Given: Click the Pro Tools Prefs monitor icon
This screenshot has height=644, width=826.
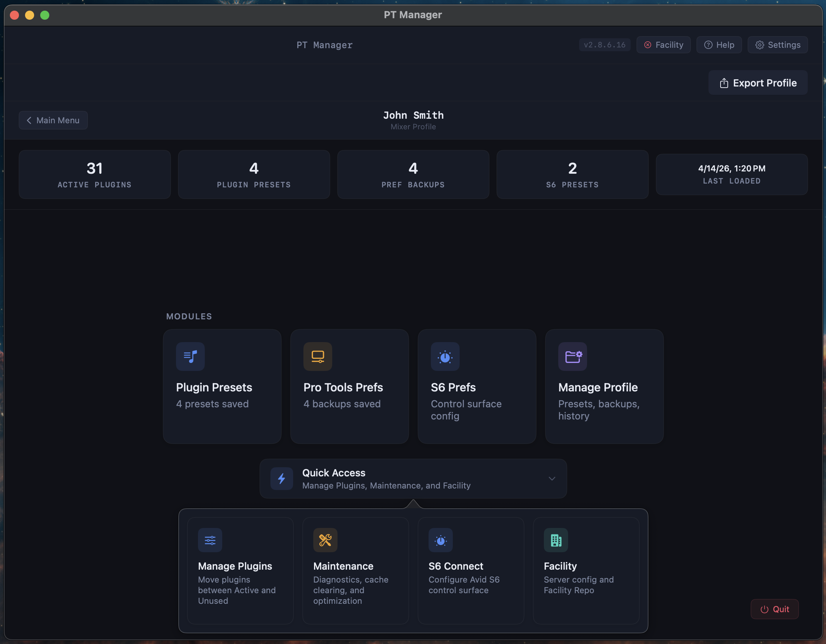Looking at the screenshot, I should (318, 357).
